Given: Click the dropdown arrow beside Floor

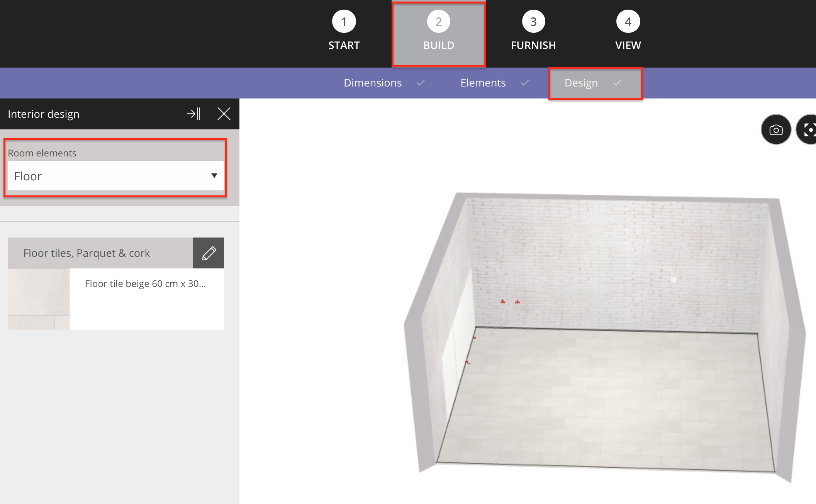Looking at the screenshot, I should [214, 176].
